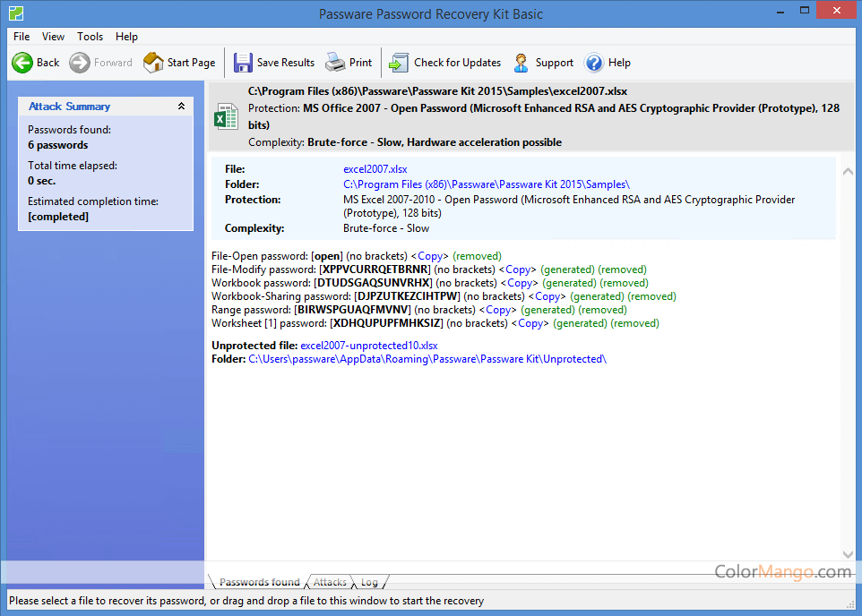
Task: Click the green Back arrow icon
Action: tap(22, 63)
